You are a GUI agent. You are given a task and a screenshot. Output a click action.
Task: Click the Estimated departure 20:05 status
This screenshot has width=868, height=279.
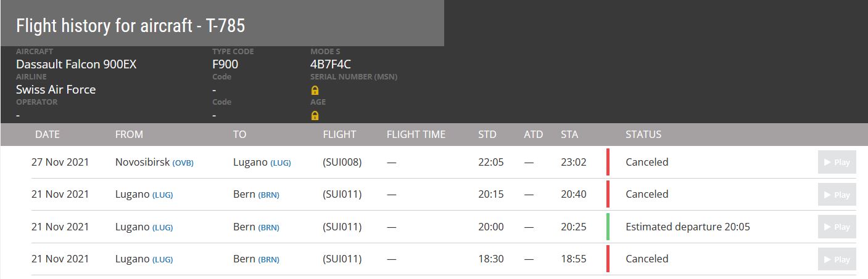687,227
